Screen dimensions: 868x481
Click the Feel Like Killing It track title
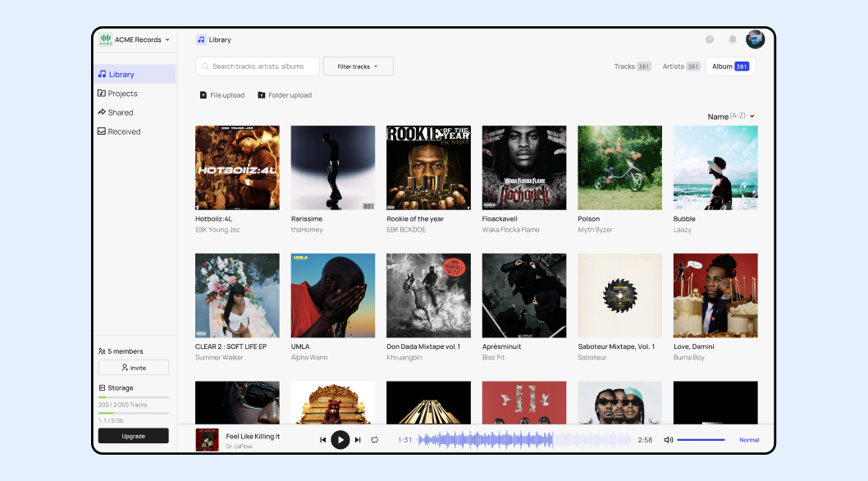[253, 436]
